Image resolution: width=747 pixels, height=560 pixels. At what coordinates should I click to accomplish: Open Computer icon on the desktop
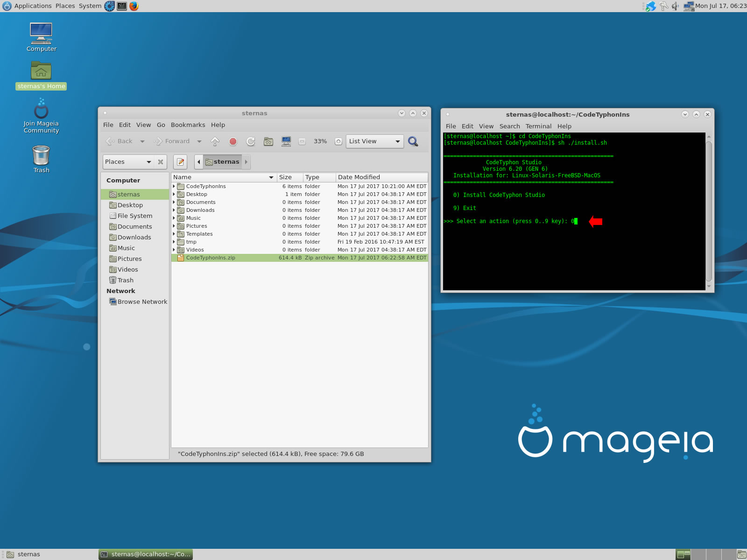tap(41, 37)
